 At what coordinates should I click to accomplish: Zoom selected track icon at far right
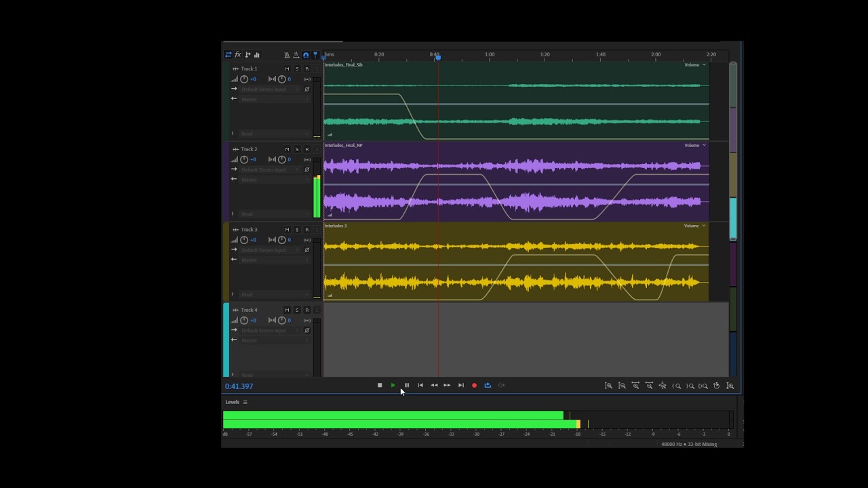pyautogui.click(x=730, y=386)
